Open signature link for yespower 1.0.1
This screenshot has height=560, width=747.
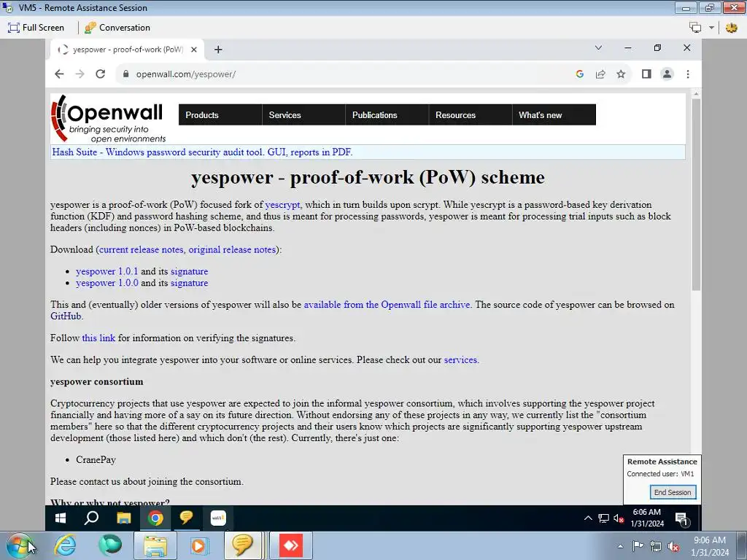tap(189, 271)
